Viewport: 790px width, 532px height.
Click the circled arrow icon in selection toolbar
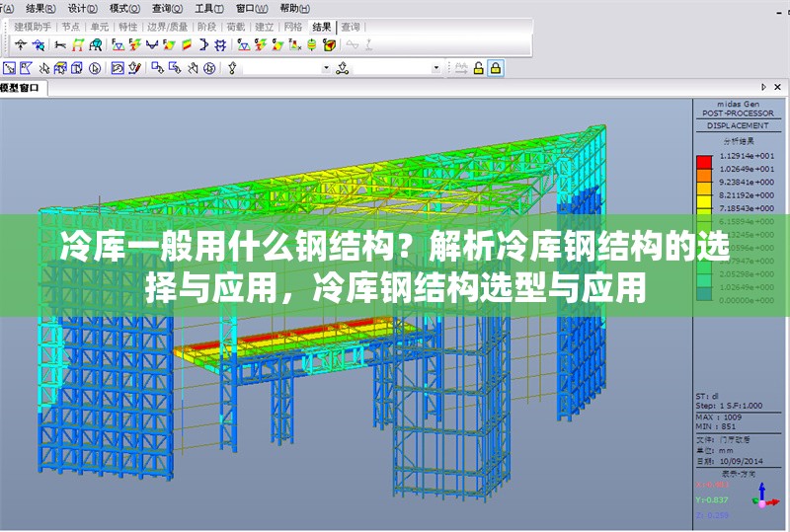[x=95, y=68]
